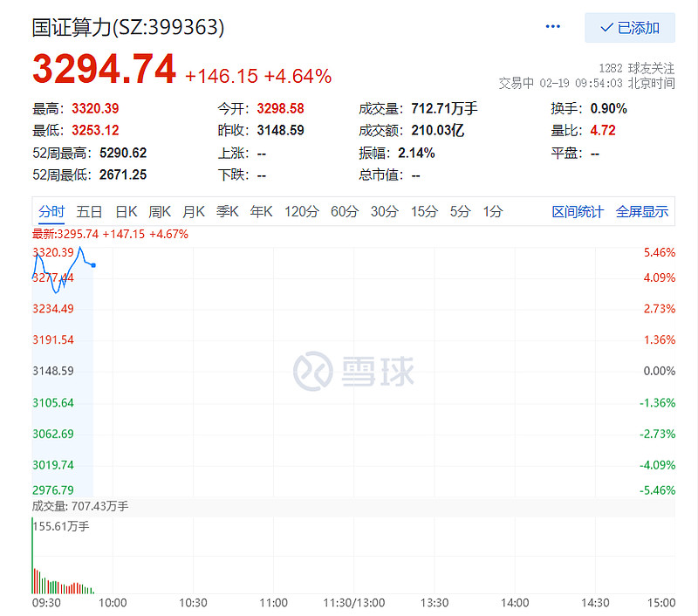Click the 14:30 time axis label

pos(595,603)
